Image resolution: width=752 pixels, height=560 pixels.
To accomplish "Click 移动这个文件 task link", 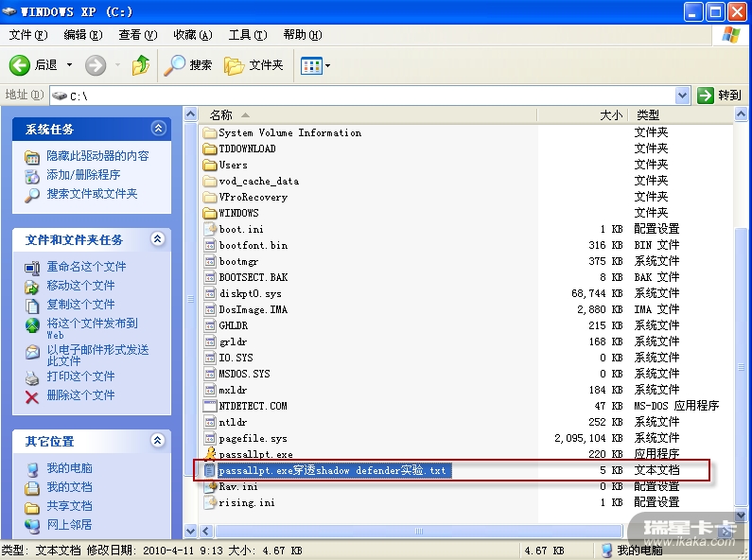I will 80,286.
